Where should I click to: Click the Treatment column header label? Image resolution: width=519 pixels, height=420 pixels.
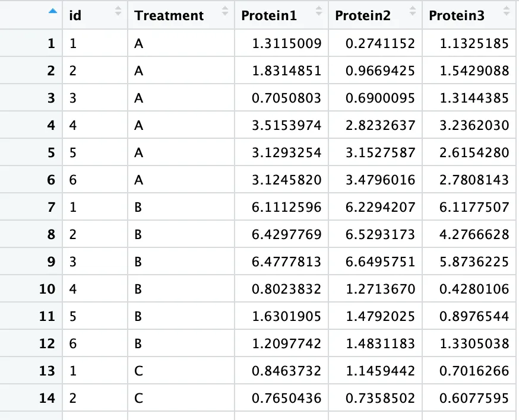point(169,15)
